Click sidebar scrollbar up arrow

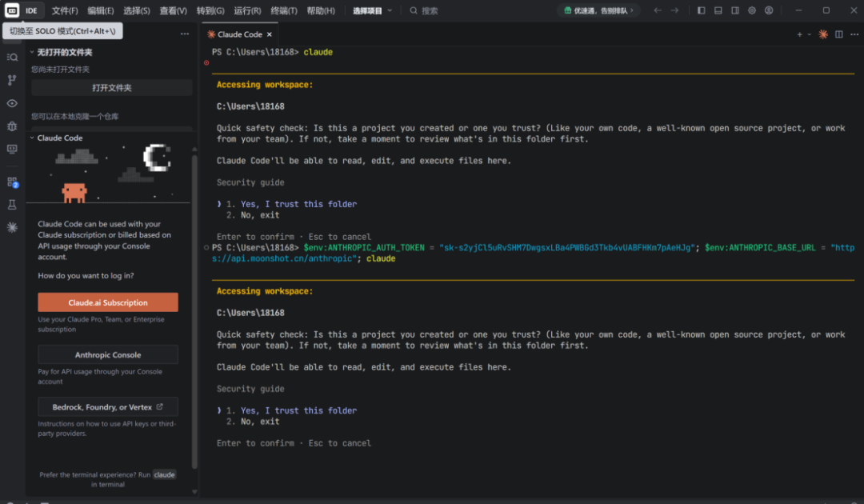pyautogui.click(x=194, y=149)
